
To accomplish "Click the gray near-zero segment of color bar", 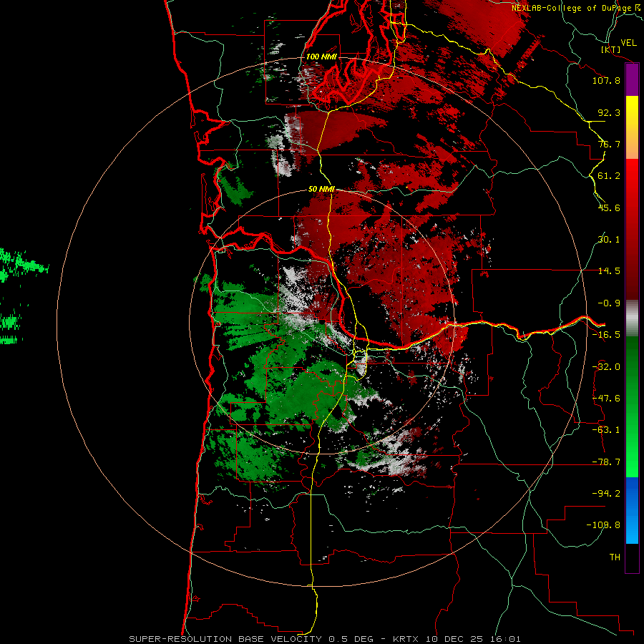I will pyautogui.click(x=632, y=318).
